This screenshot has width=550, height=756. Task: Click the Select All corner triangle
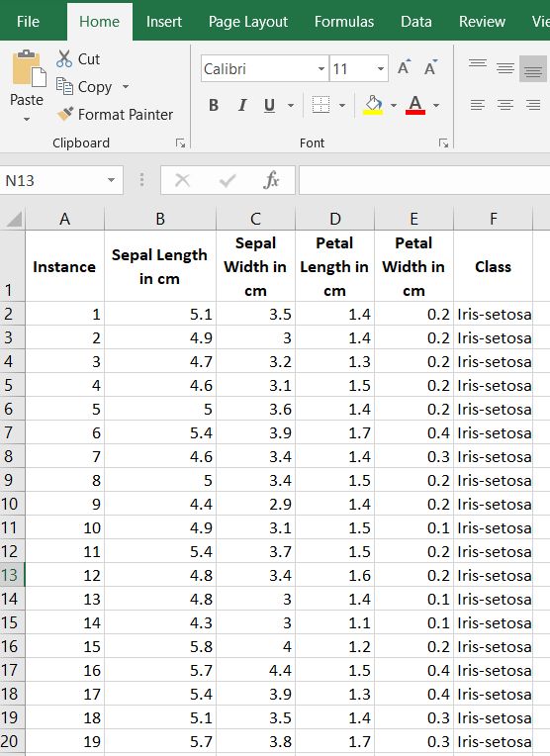pyautogui.click(x=13, y=219)
